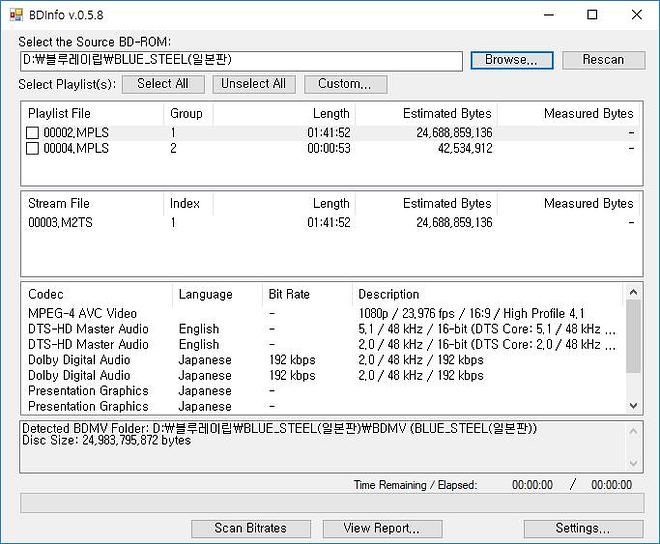This screenshot has width=660, height=544.
Task: Open View Report
Action: (381, 528)
